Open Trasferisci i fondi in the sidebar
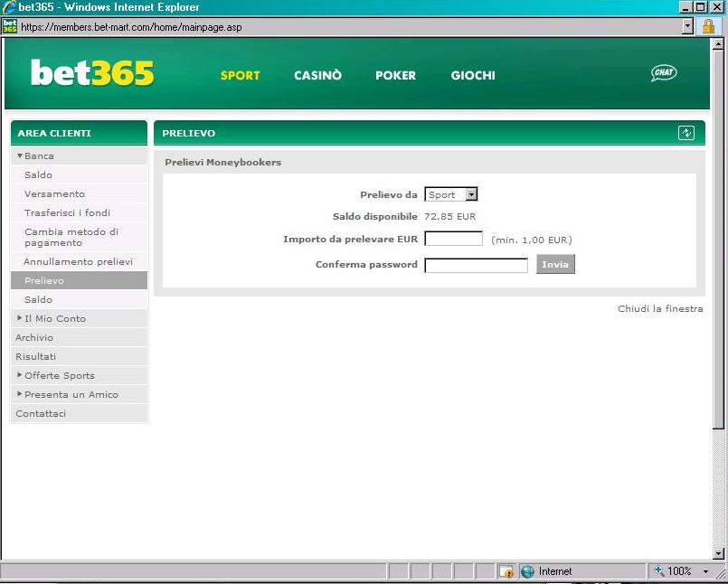 click(x=79, y=212)
